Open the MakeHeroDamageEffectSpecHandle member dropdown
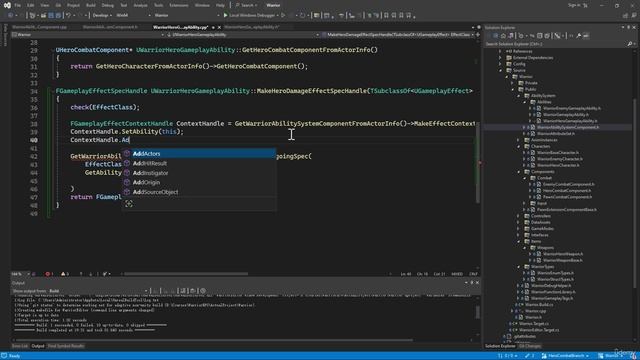This screenshot has width=640, height=360. click(x=398, y=35)
